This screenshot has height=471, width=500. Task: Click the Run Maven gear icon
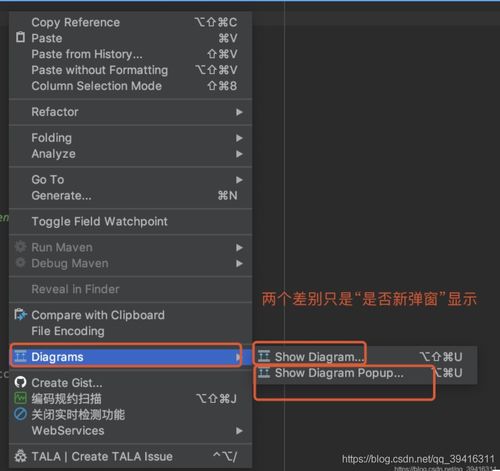20,247
